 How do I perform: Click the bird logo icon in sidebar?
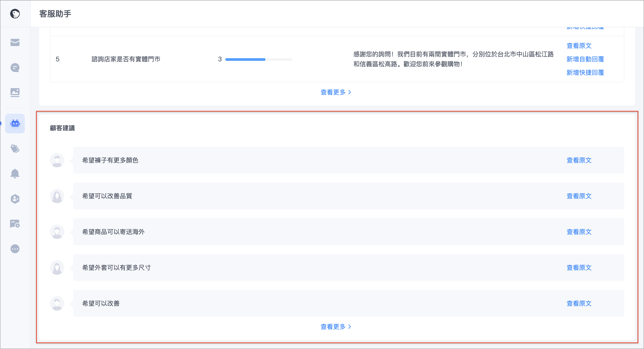(x=15, y=13)
